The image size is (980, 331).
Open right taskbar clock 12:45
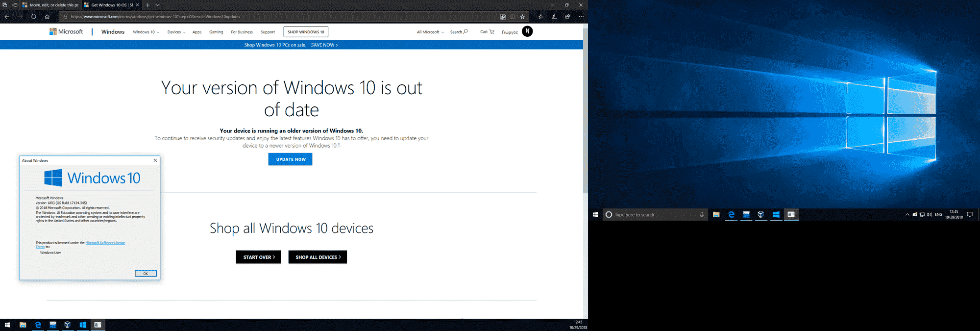pyautogui.click(x=954, y=215)
